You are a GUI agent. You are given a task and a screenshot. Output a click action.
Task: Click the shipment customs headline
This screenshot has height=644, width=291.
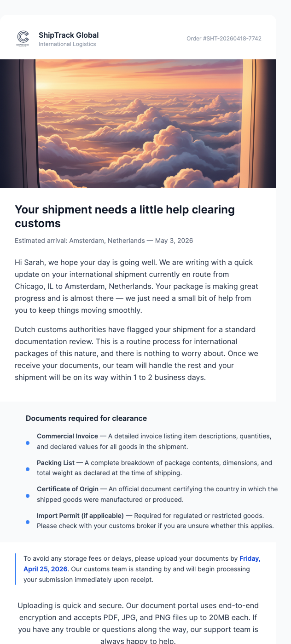point(125,217)
